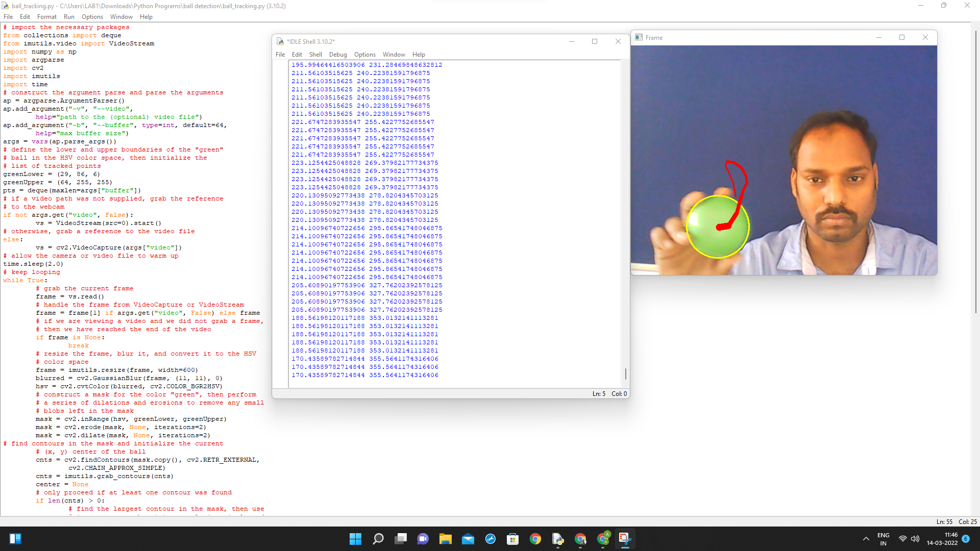Launch Snipping Tool from the taskbar
The image size is (980, 551).
(625, 539)
